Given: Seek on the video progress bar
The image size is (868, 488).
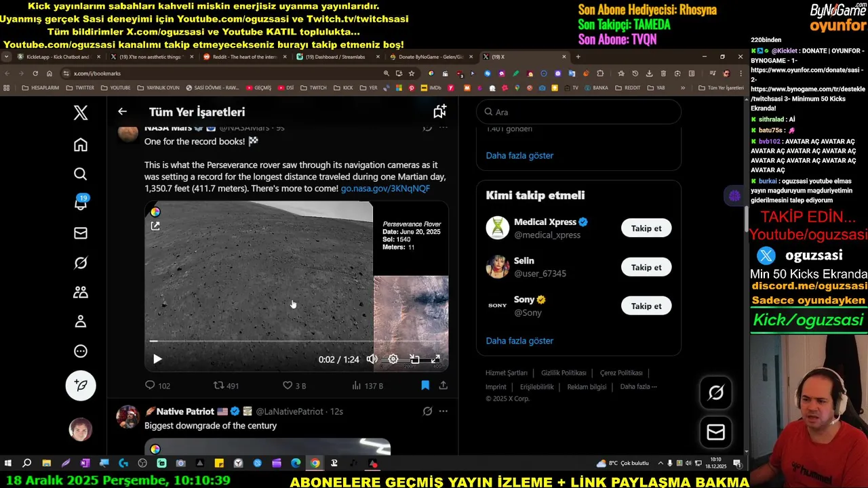Looking at the screenshot, I should click(x=296, y=341).
